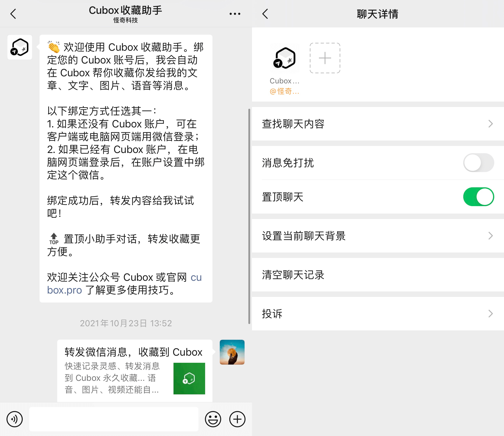Enable the mute notifications switch
This screenshot has width=504, height=436.
(478, 163)
